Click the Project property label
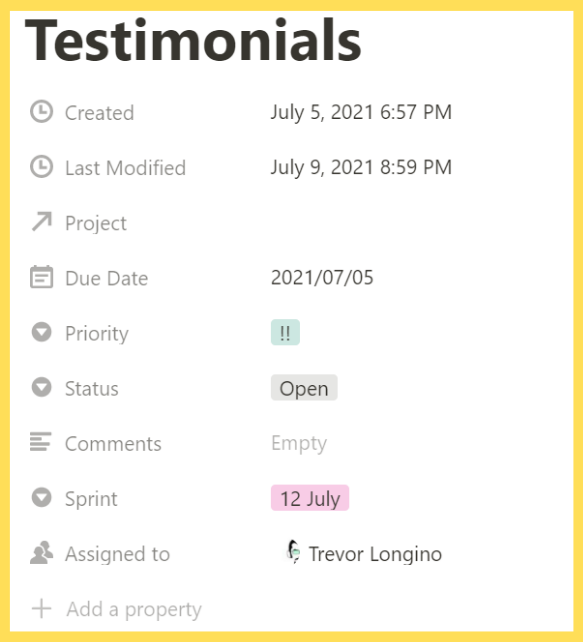This screenshot has height=642, width=583. pos(96,223)
